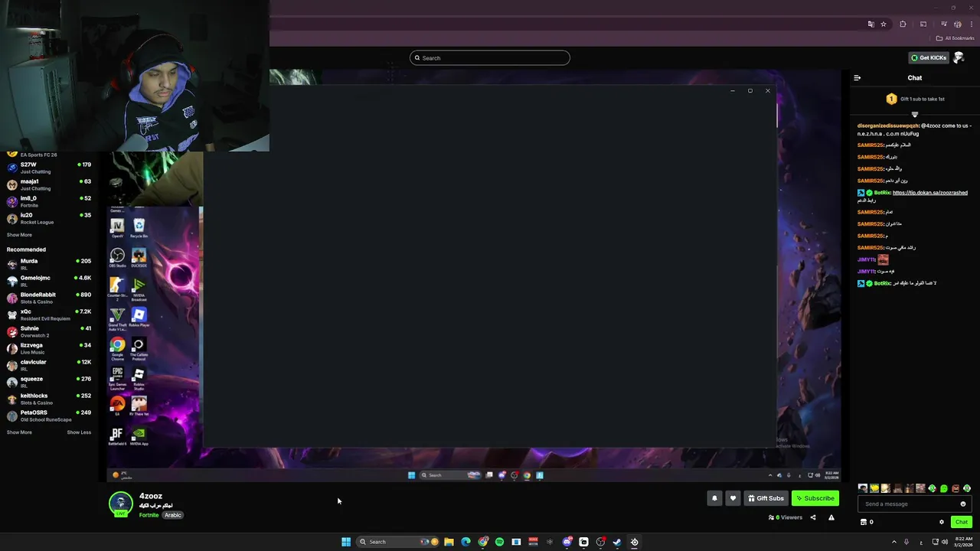Switch to Google Chrome on taskbar
The height and width of the screenshot is (551, 980).
pyautogui.click(x=483, y=542)
